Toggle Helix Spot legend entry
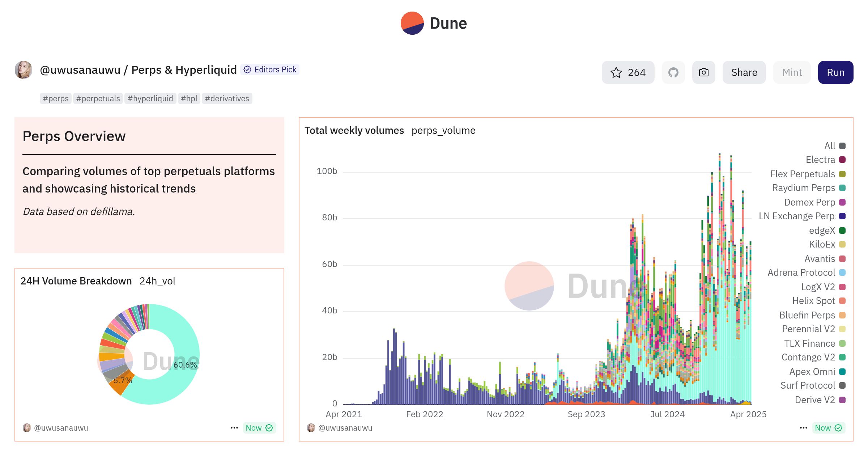Screen dimensions: 868x456 tap(819, 301)
